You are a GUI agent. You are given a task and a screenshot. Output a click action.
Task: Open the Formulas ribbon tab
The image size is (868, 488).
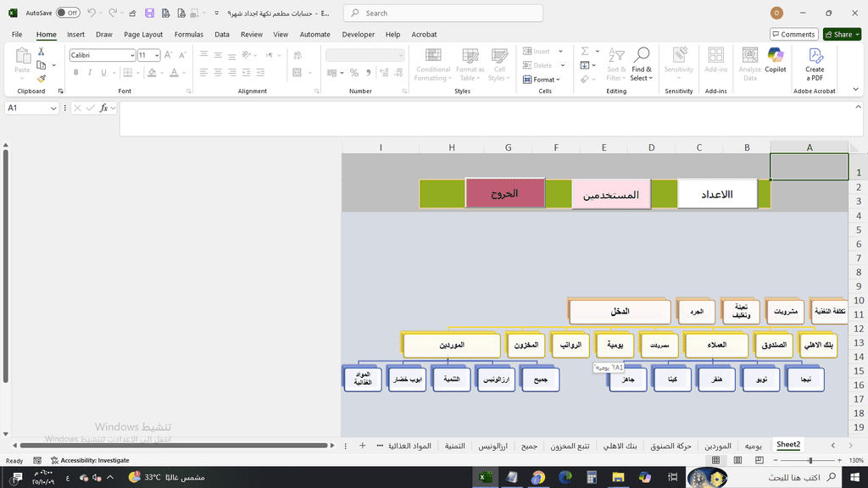(188, 35)
